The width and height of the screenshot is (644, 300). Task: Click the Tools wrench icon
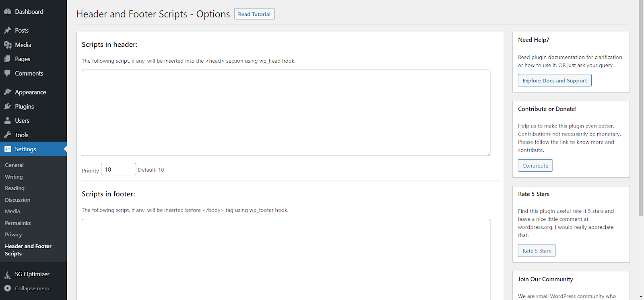8,135
